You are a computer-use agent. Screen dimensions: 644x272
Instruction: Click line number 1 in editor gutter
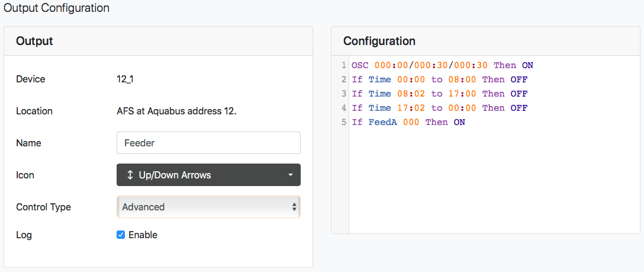pos(344,65)
